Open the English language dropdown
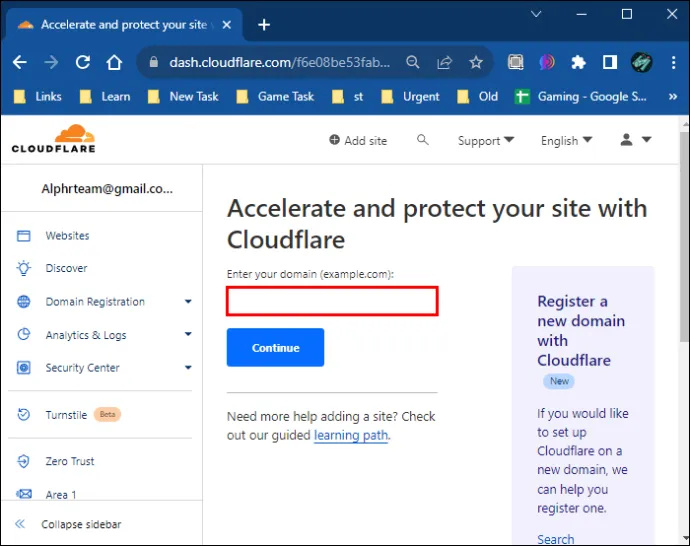This screenshot has width=690, height=546. [x=566, y=141]
